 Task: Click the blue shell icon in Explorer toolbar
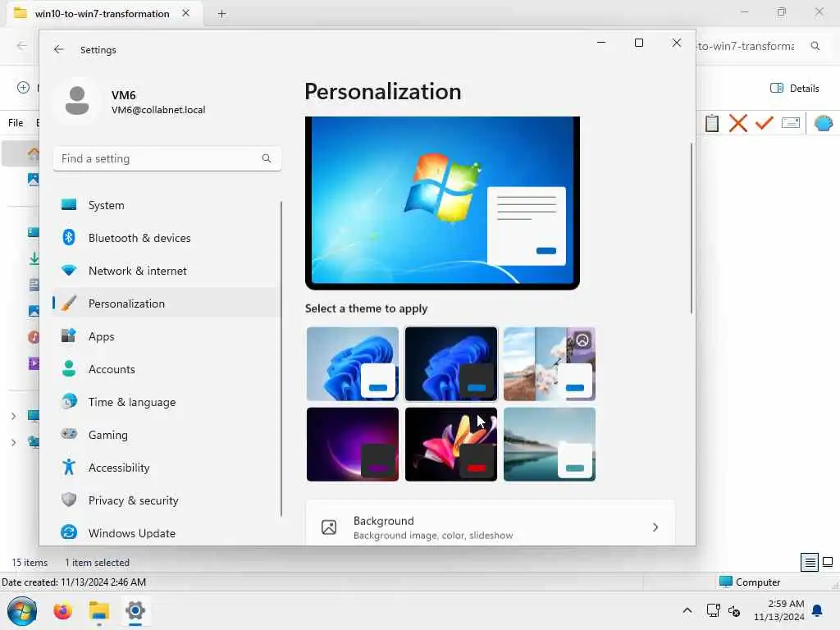click(824, 123)
